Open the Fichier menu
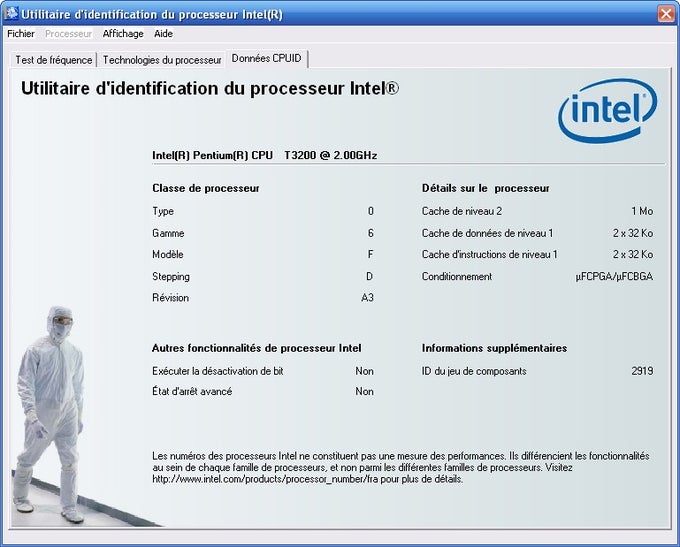The width and height of the screenshot is (680, 547). [x=21, y=33]
